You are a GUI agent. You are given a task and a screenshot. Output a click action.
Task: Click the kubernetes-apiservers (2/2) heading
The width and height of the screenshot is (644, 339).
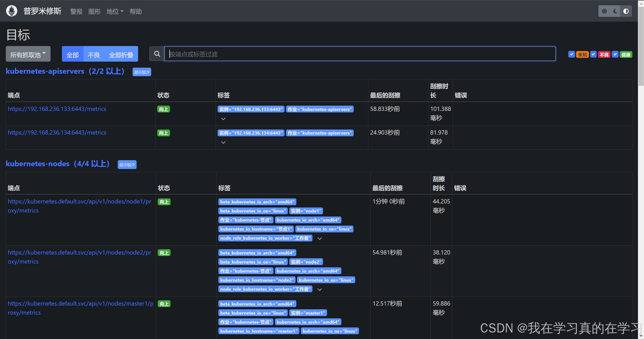tap(65, 71)
